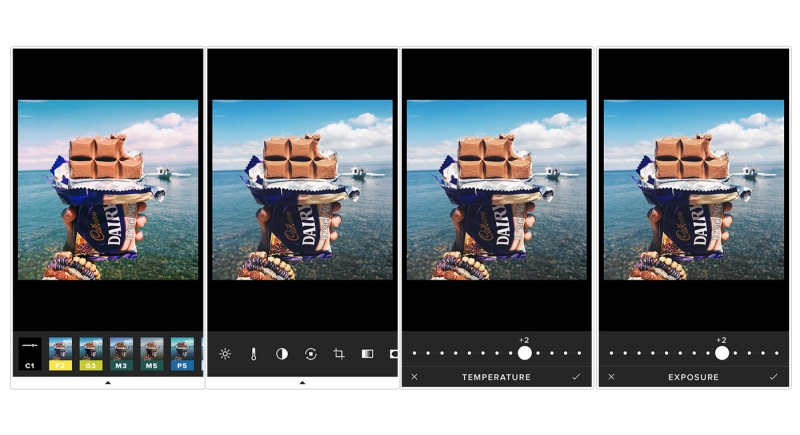Apply the F2 filter preset

(61, 354)
